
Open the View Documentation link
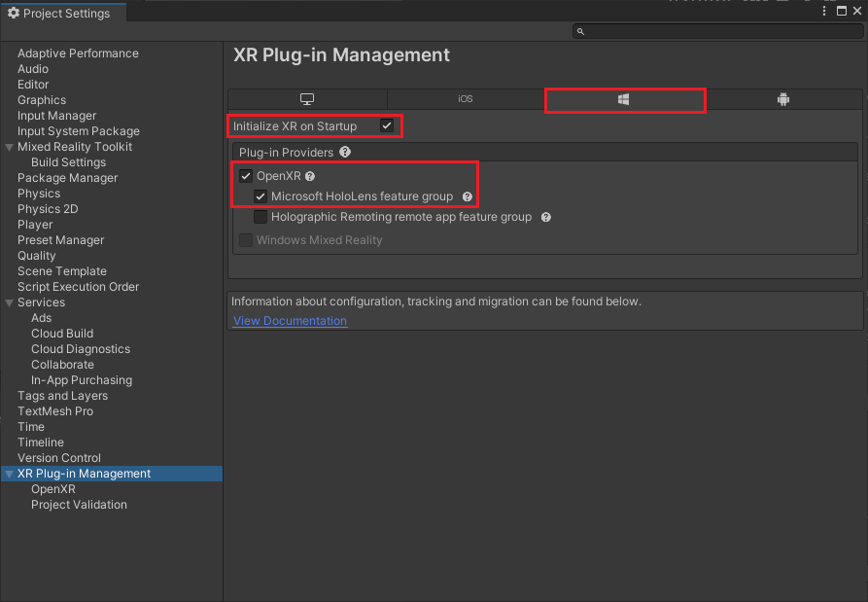290,321
